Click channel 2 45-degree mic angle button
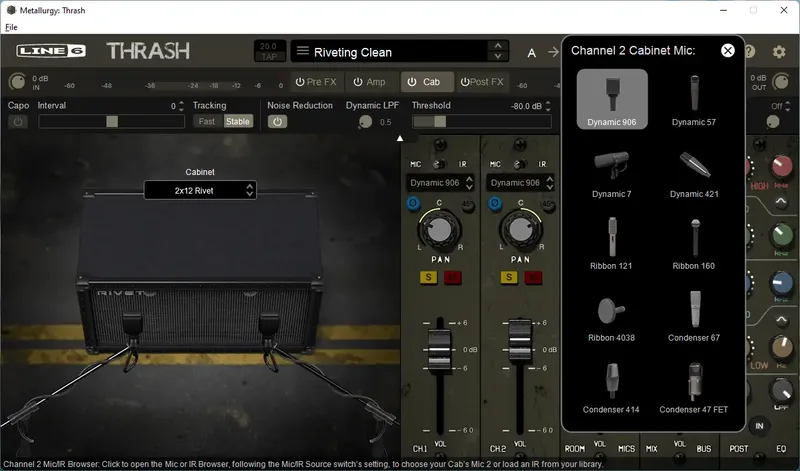This screenshot has width=800, height=471. click(548, 205)
